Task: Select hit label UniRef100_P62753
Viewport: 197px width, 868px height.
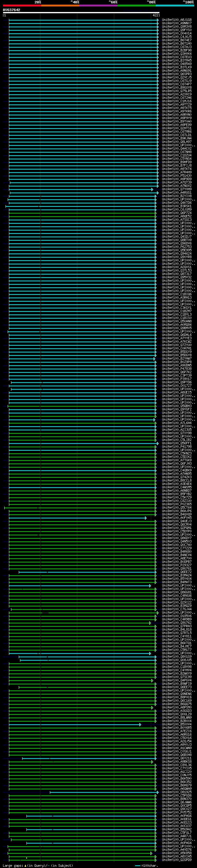Action: pyautogui.click(x=177, y=247)
